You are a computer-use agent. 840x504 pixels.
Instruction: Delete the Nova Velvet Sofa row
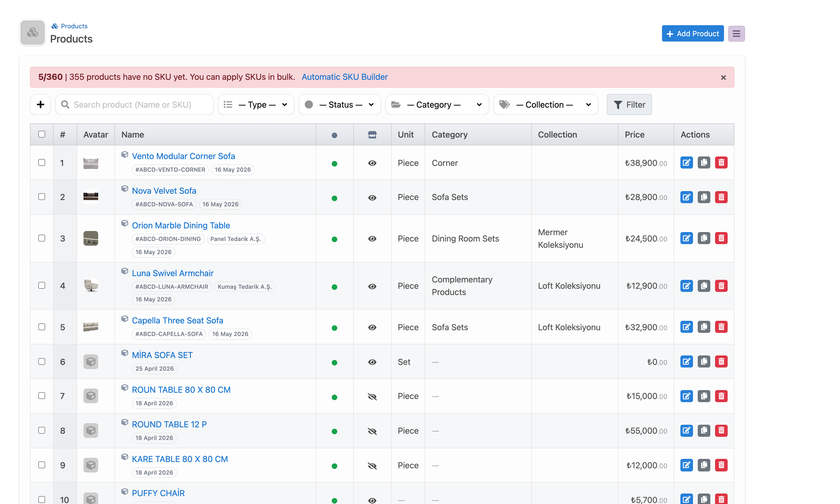point(721,197)
